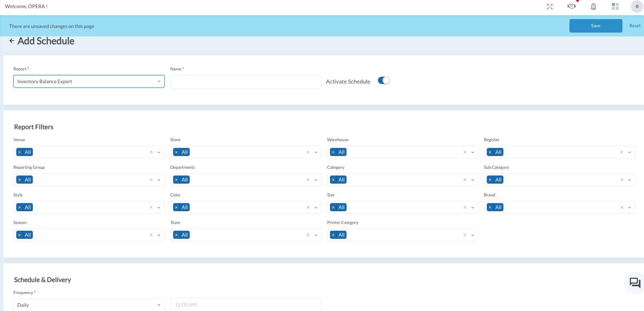
Task: Remove the All tag from Category
Action: pyautogui.click(x=333, y=180)
